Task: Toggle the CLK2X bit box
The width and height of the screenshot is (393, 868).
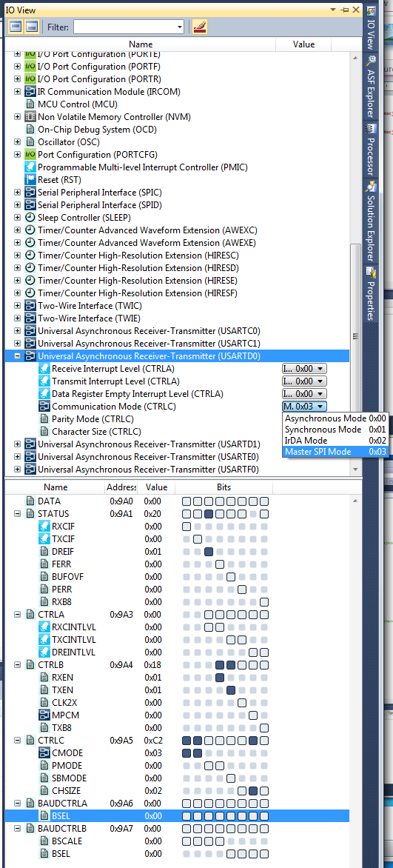Action: pyautogui.click(x=242, y=703)
